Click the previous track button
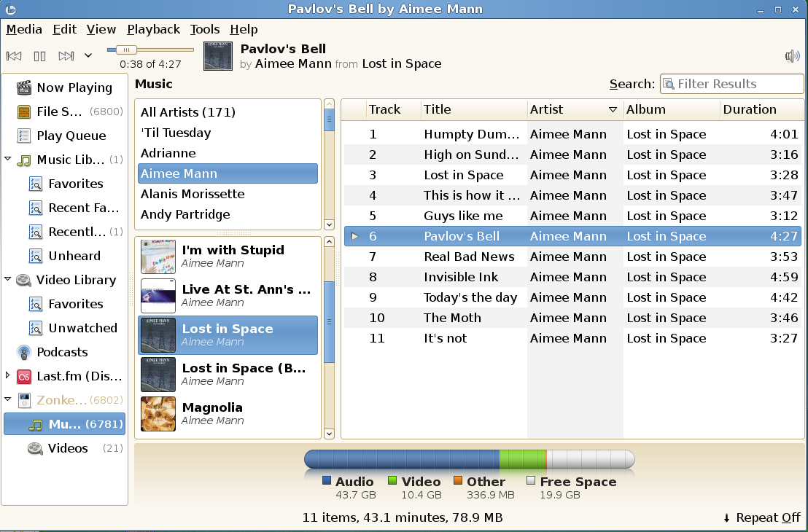The height and width of the screenshot is (532, 808). [x=14, y=56]
